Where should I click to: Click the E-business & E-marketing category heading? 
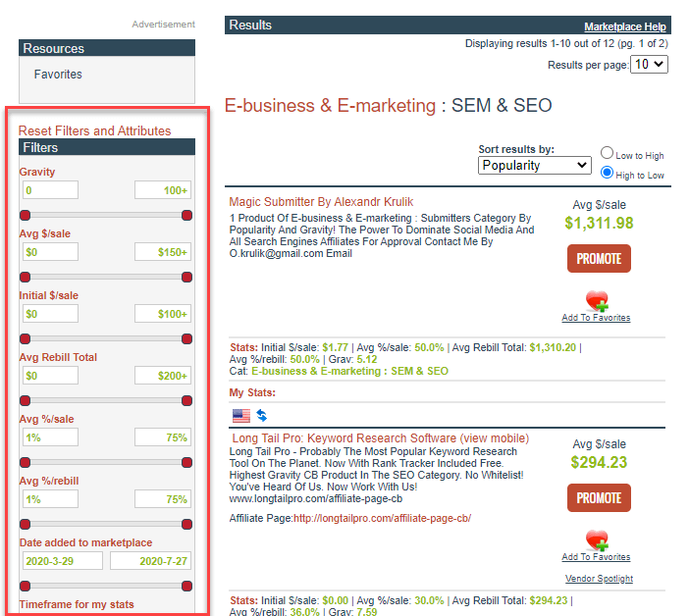pos(330,105)
